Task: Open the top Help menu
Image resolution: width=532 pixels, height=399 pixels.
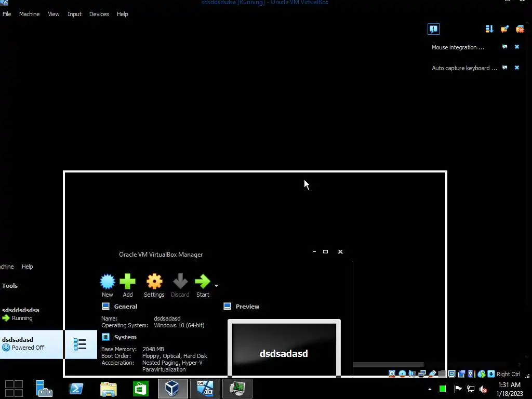Action: [123, 14]
